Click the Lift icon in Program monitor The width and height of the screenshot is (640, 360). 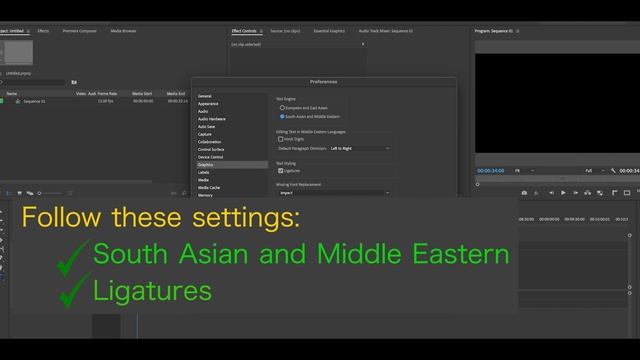click(x=587, y=193)
